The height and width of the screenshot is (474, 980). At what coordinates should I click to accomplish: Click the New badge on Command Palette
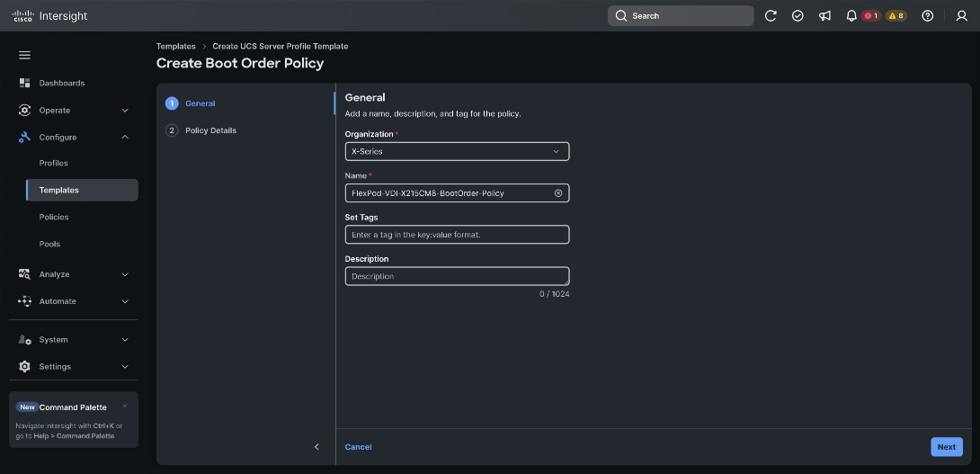pyautogui.click(x=27, y=407)
